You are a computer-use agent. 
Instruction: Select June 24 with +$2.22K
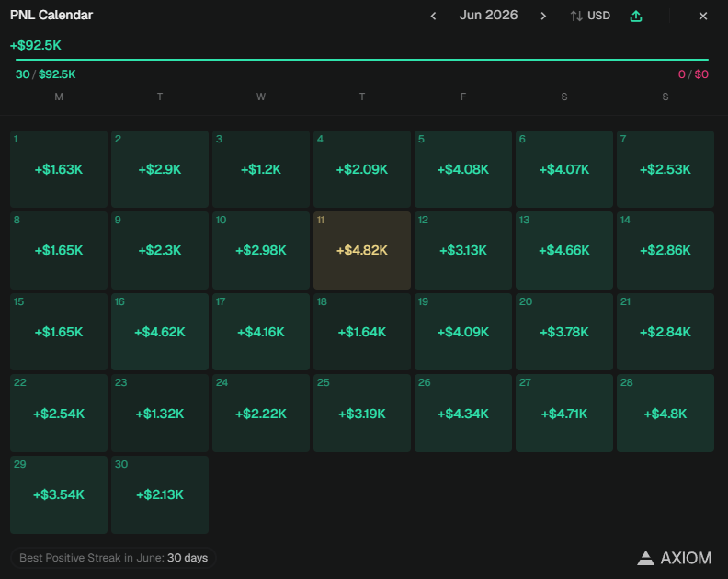point(261,414)
